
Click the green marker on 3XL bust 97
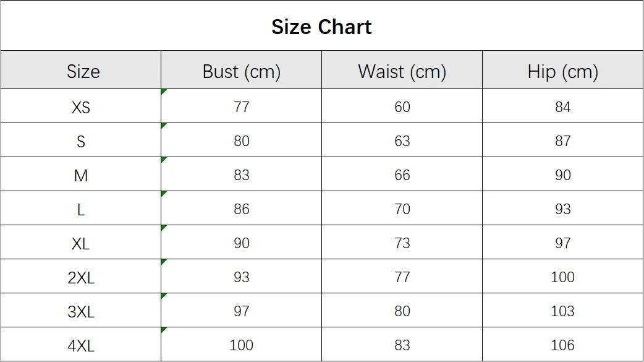[163, 296]
